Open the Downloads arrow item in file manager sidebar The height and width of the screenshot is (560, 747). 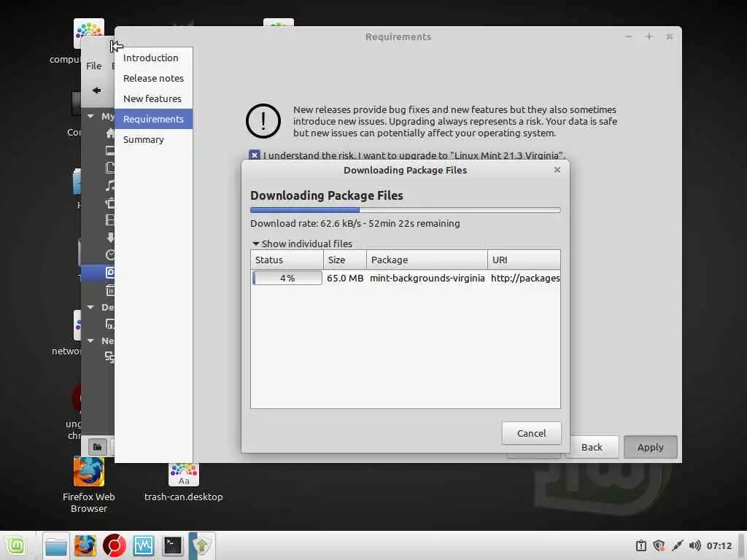[111, 237]
